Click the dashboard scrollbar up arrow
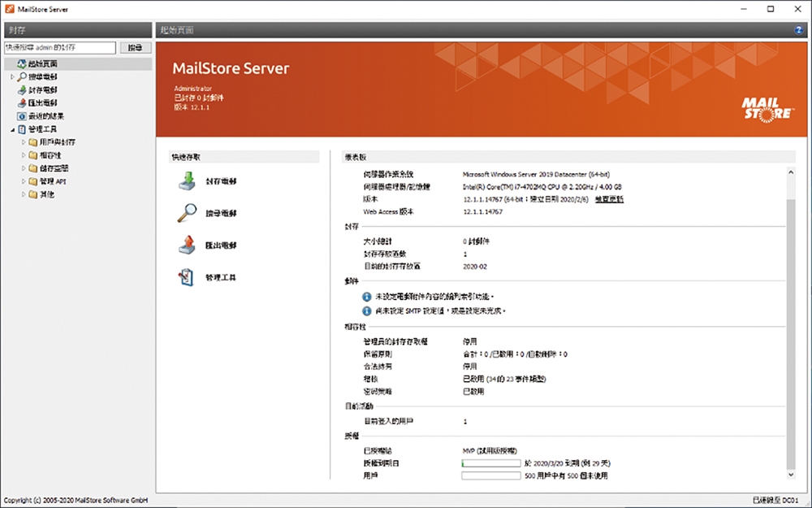 pos(791,172)
